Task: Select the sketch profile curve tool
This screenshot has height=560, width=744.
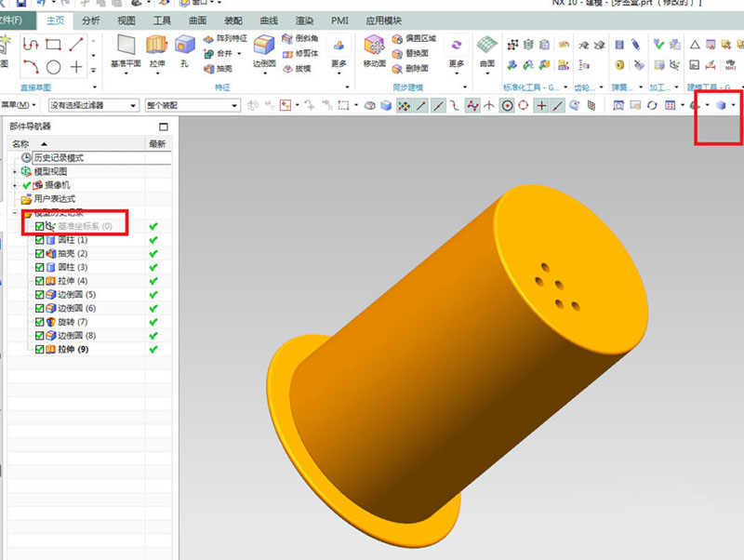Action: [x=31, y=45]
